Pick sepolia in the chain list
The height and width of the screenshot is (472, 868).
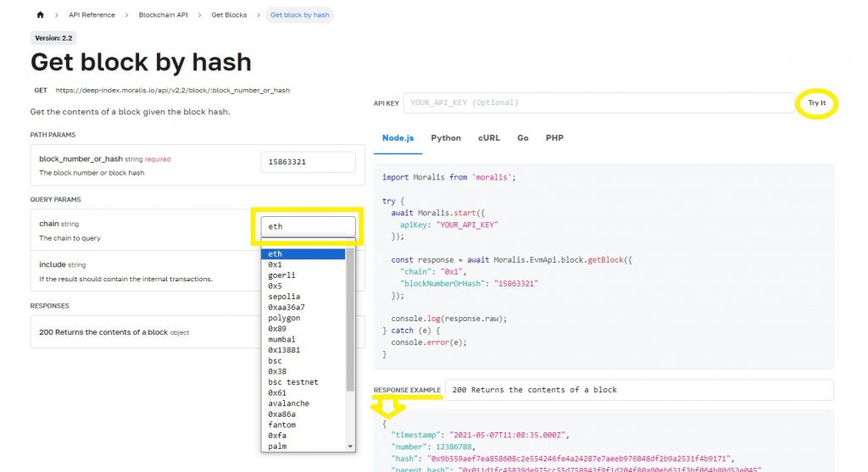click(x=303, y=297)
